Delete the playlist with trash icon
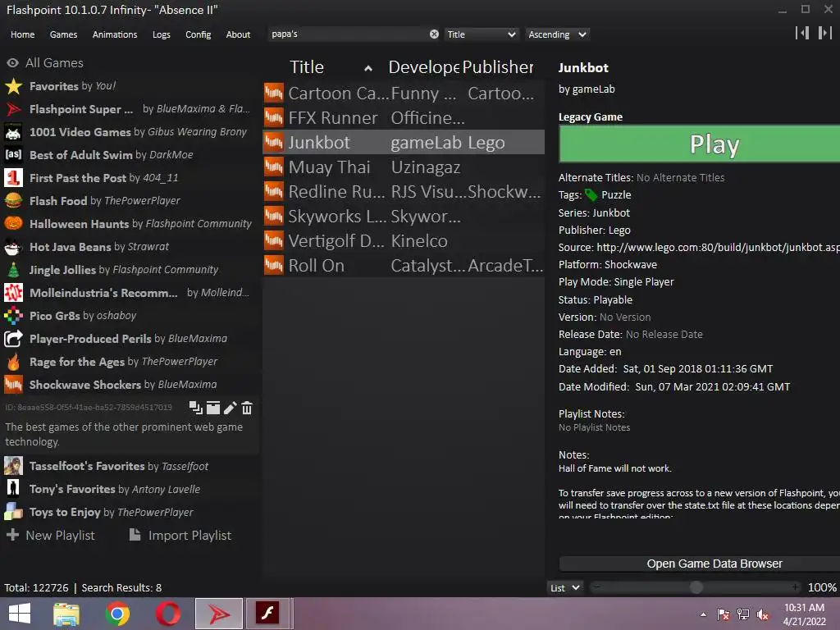The image size is (840, 630). [247, 409]
